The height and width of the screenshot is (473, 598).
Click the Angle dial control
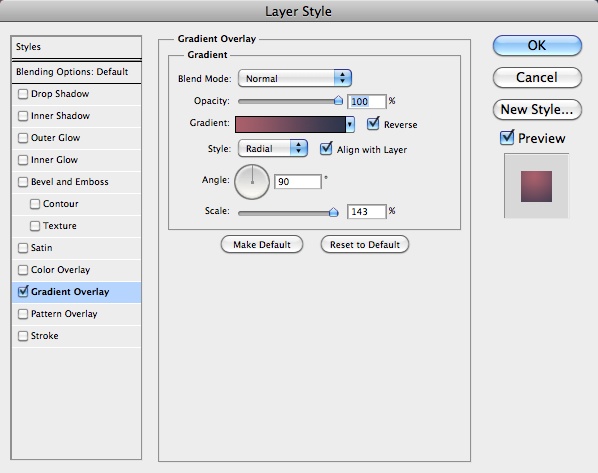point(252,182)
